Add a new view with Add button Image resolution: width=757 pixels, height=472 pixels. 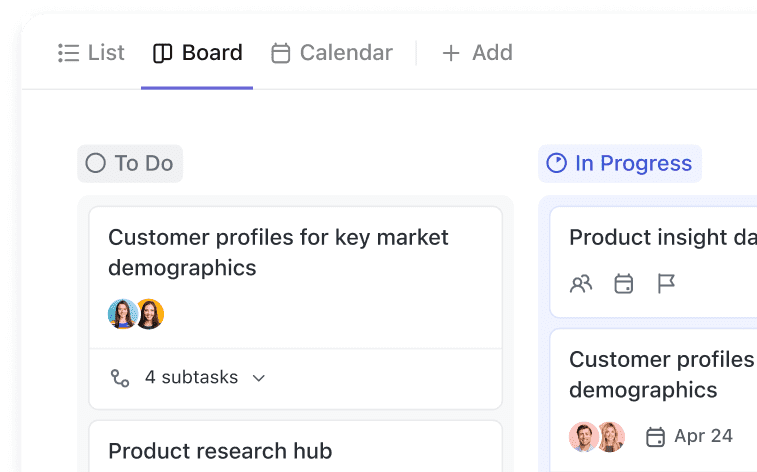(477, 53)
